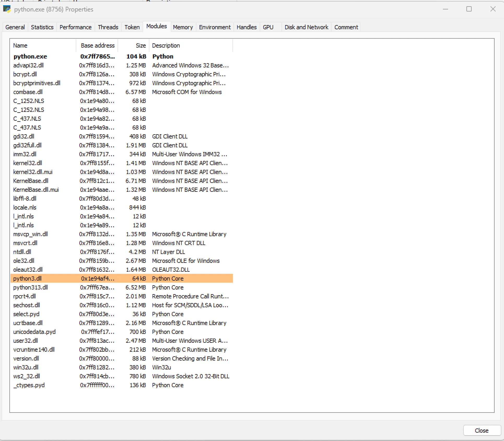Screen dimensions: 504x441
Task: Select the msvcrt.dll row
Action: [x=122, y=243]
